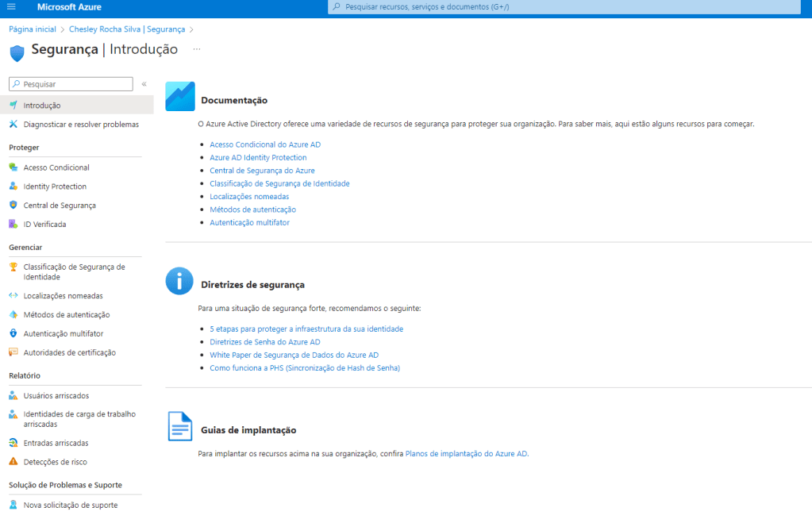This screenshot has height=519, width=812.
Task: Click the Identity Protection sidebar icon
Action: point(13,186)
